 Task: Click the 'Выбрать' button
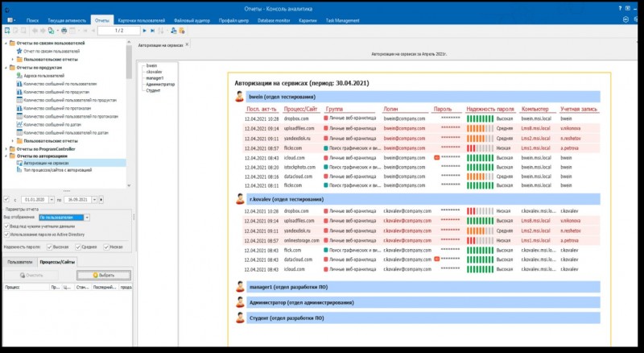coord(103,275)
